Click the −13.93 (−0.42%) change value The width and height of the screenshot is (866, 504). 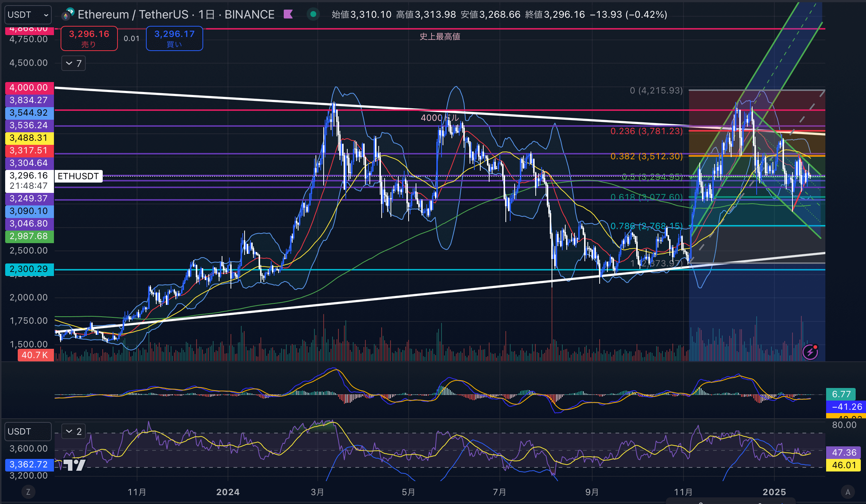click(x=628, y=14)
